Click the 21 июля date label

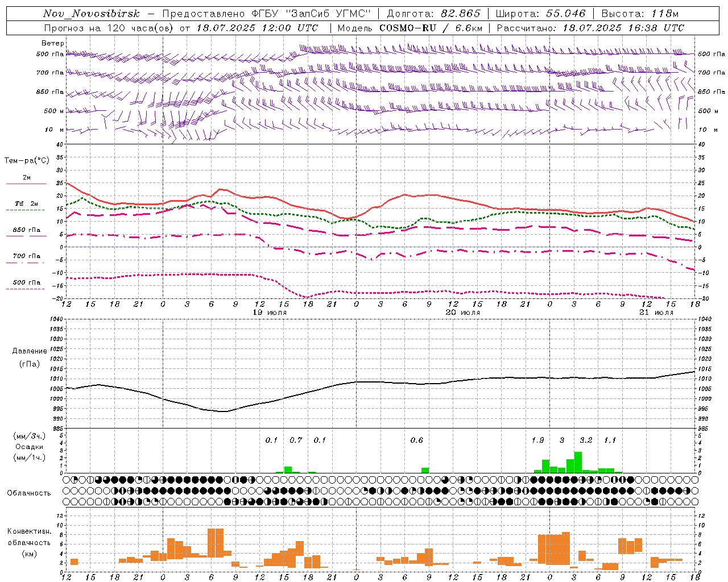tap(656, 313)
